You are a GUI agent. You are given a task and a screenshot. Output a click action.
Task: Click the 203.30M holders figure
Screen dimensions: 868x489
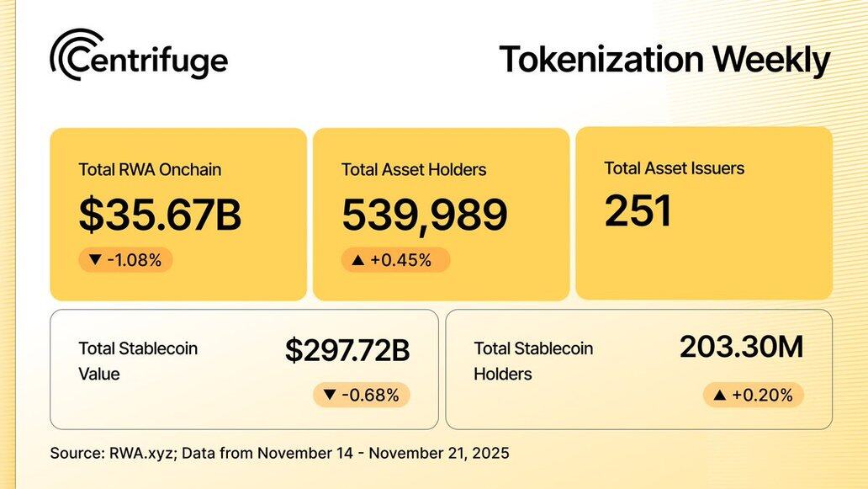(x=740, y=347)
